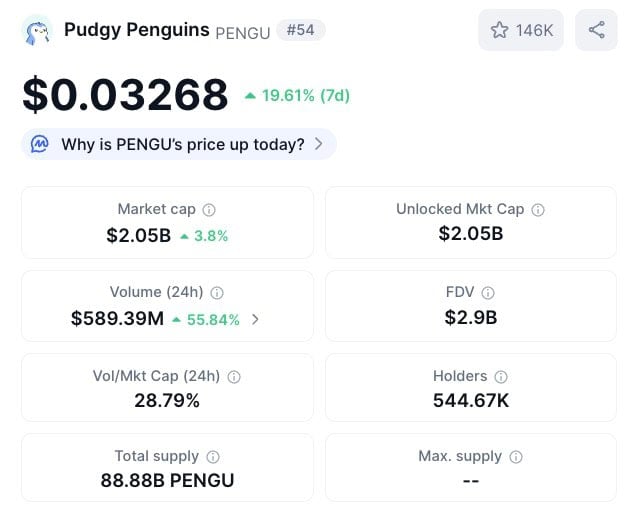Open the AI insights icon beside PENGU question
Screen dimensions: 626x508
click(40, 144)
